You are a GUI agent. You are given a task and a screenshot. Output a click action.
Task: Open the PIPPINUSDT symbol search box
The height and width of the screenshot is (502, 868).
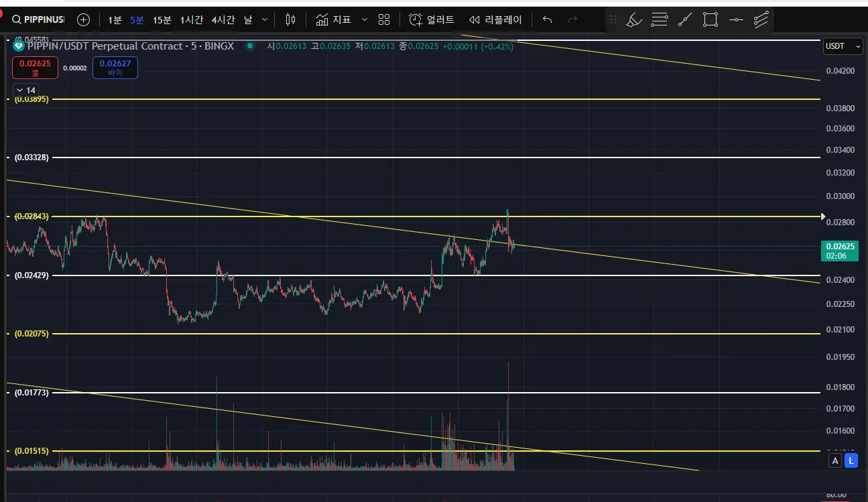38,19
